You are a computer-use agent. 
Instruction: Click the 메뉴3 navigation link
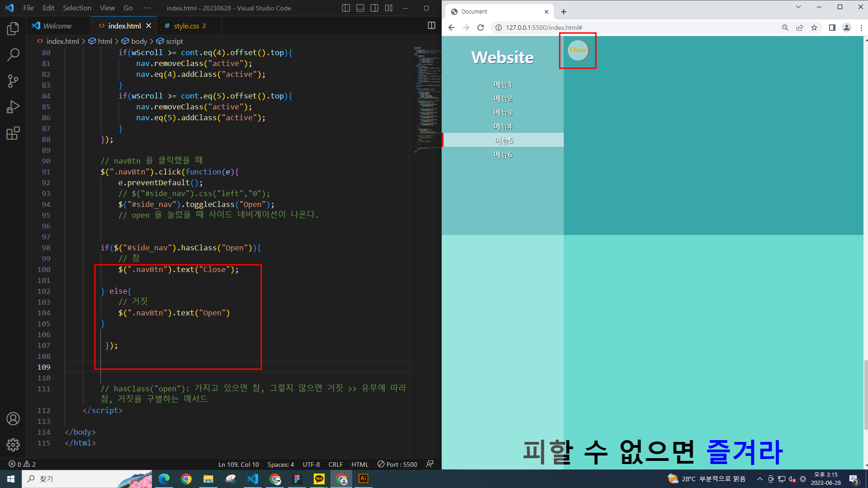tap(503, 113)
